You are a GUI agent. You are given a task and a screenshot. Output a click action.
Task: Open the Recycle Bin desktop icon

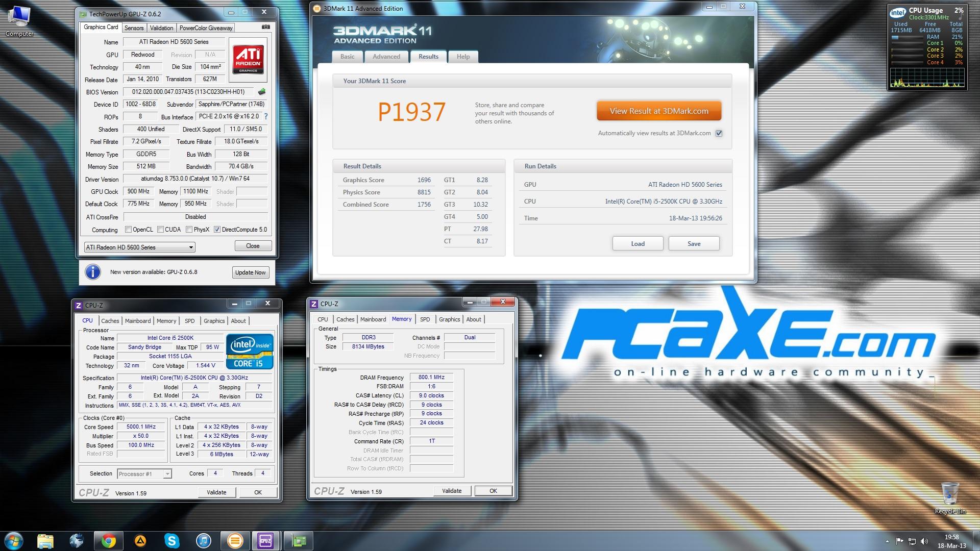tap(950, 497)
